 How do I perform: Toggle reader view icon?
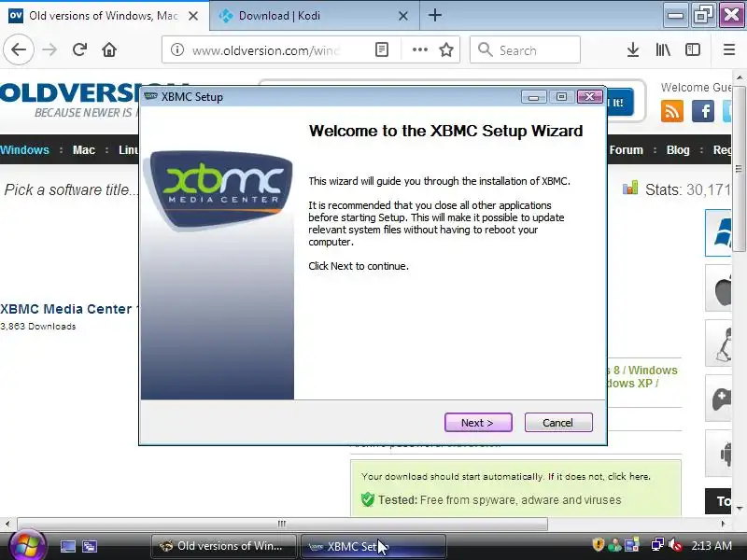point(382,49)
